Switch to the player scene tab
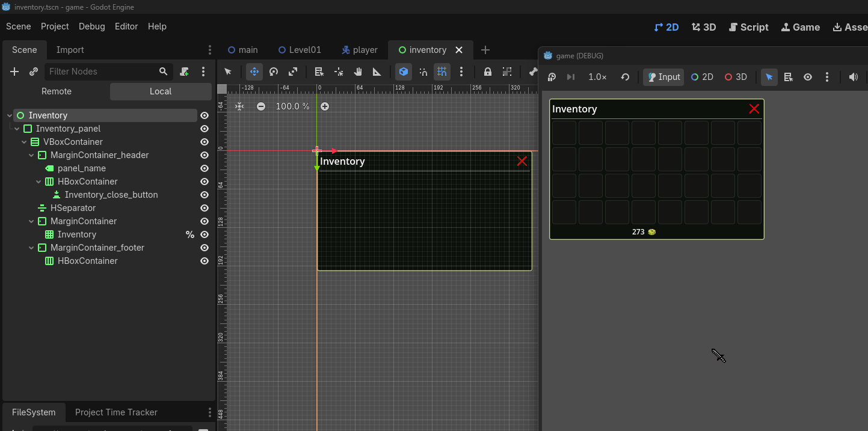This screenshot has width=868, height=431. tap(360, 50)
